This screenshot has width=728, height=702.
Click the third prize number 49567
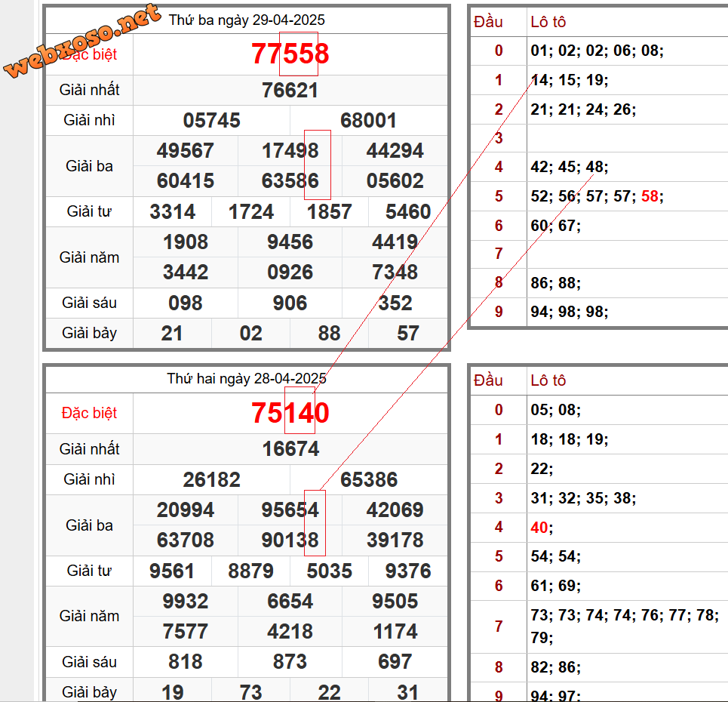(186, 150)
